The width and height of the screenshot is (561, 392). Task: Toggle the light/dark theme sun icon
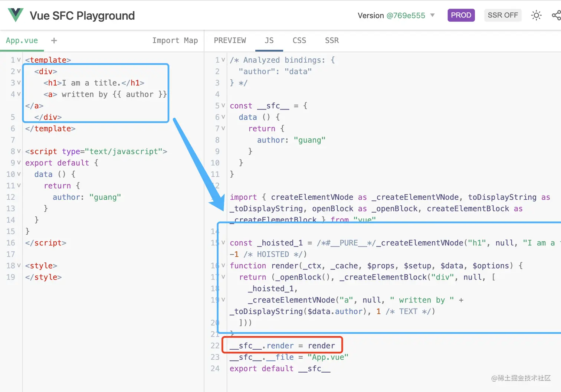[x=536, y=15]
